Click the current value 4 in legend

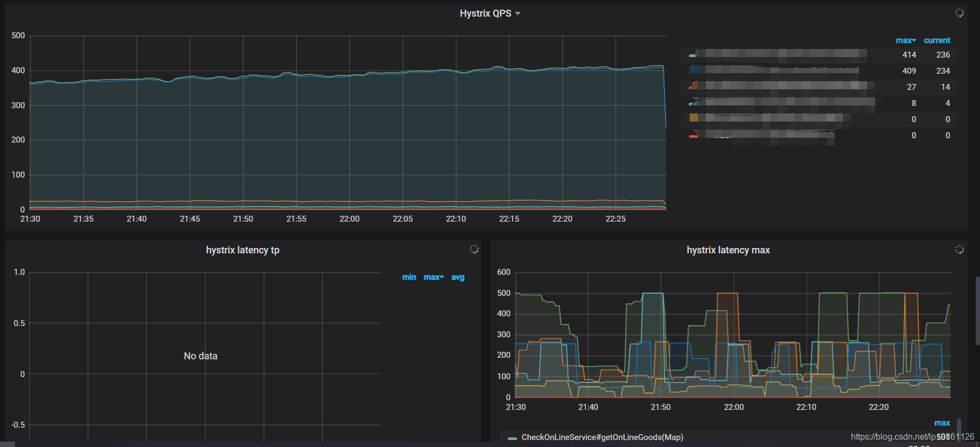(x=947, y=103)
